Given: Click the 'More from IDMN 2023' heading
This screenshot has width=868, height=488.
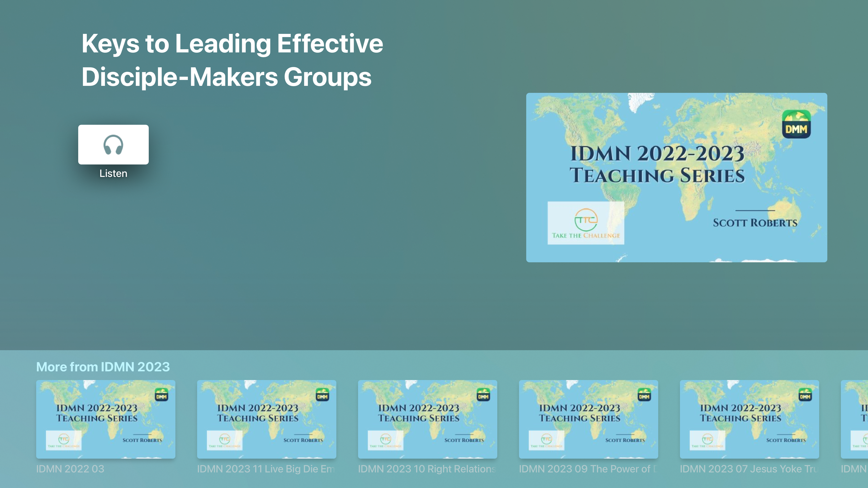Looking at the screenshot, I should coord(103,367).
